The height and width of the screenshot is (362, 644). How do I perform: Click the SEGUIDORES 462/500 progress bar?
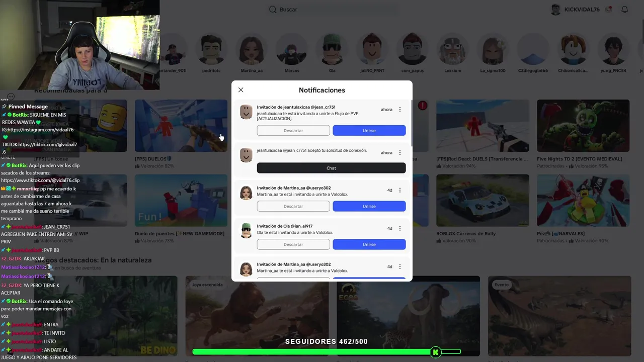[327, 352]
